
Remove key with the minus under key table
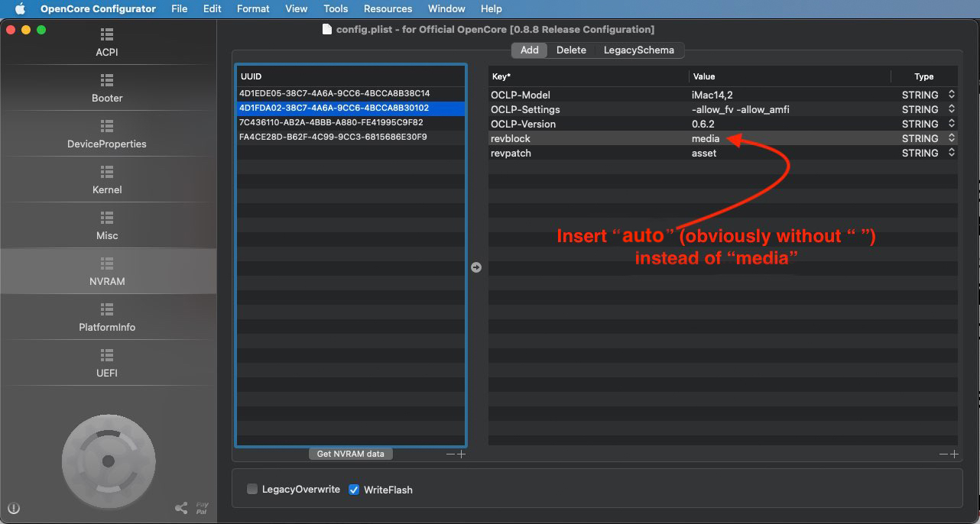click(x=943, y=454)
